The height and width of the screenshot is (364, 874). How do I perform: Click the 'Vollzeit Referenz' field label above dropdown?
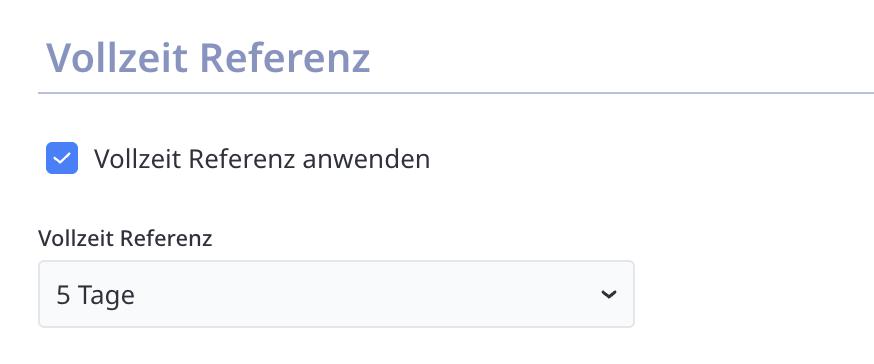(x=125, y=239)
